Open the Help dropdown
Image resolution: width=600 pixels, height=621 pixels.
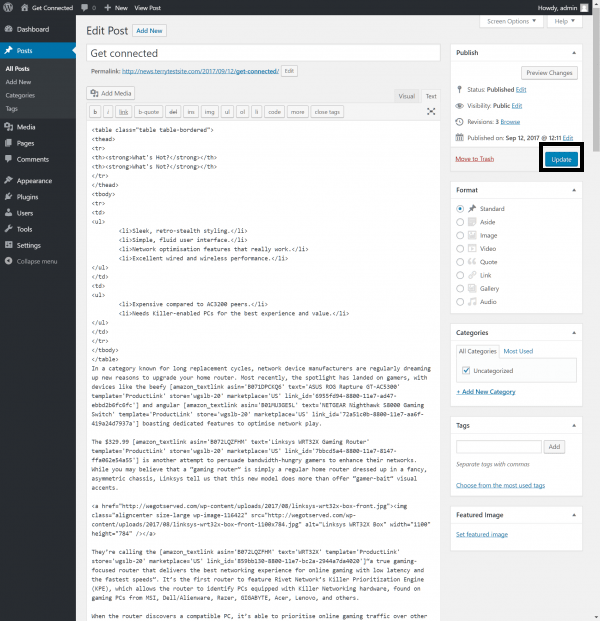coord(564,21)
